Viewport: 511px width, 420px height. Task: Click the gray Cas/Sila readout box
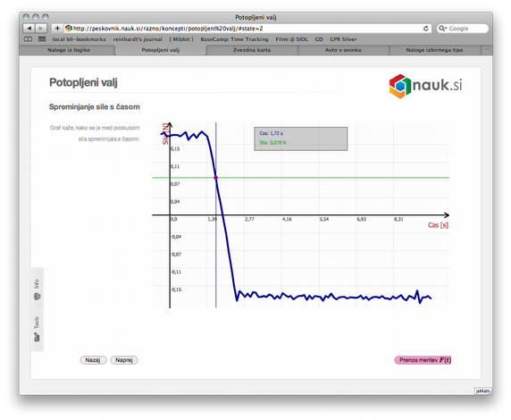(301, 139)
